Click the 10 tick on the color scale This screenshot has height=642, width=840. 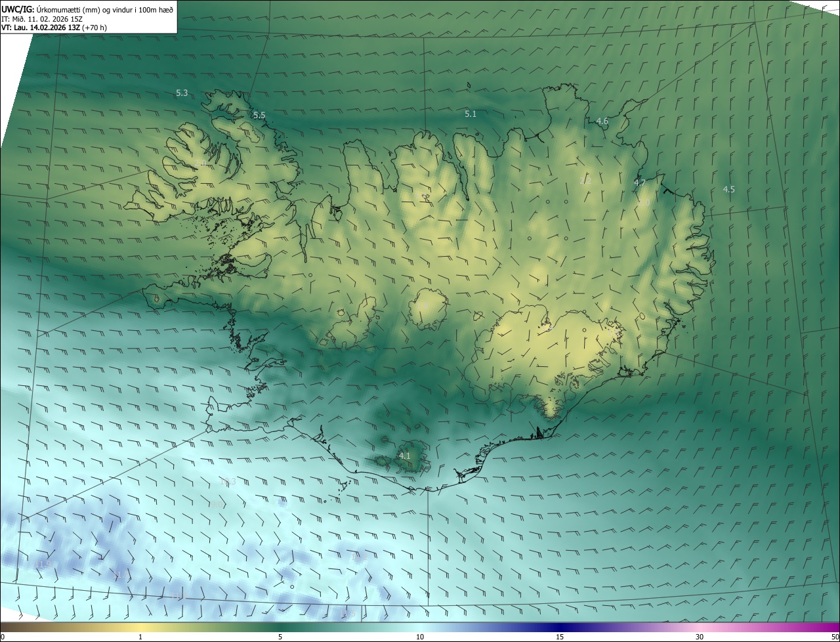(420, 637)
